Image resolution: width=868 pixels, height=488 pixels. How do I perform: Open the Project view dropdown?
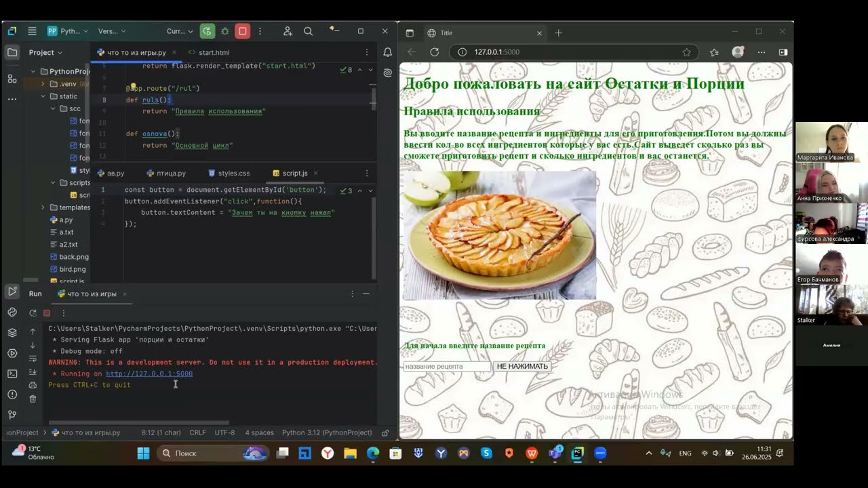click(x=45, y=52)
